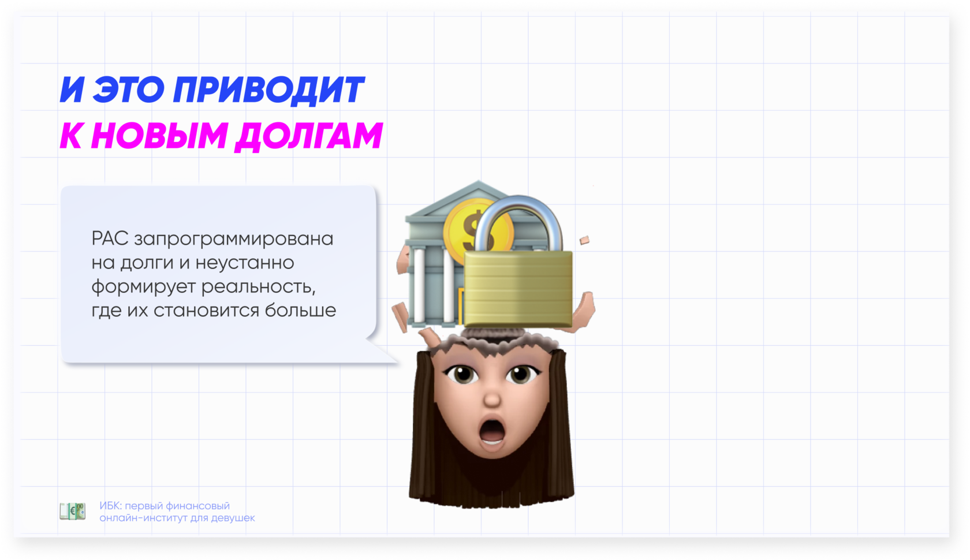Click the speech bubble text "РАС запрограммирована"
The width and height of the screenshot is (970, 560).
pos(212,239)
